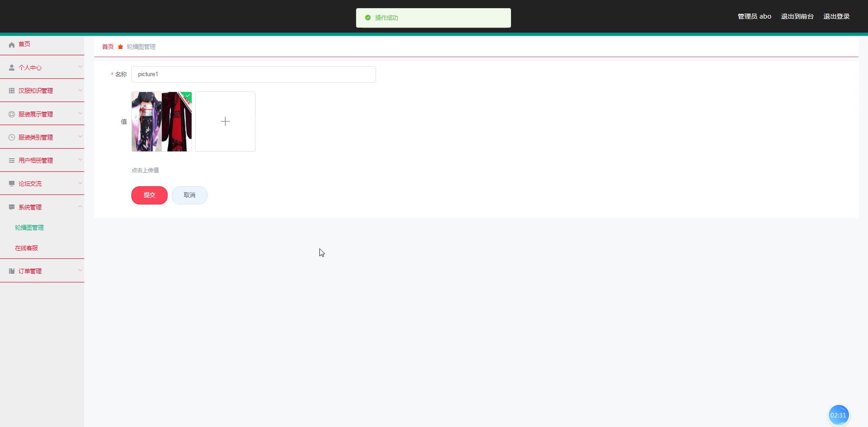Expand the 服装展示管理 chevron
The width and height of the screenshot is (868, 427).
click(x=80, y=113)
